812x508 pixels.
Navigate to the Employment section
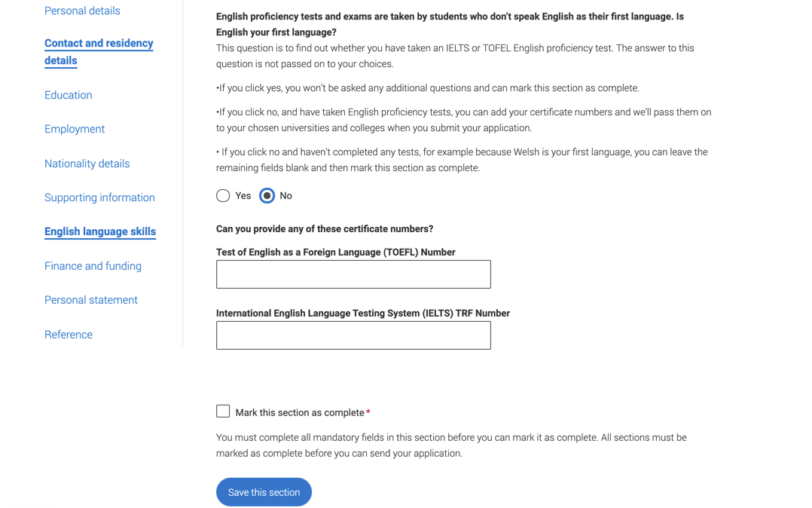[75, 129]
